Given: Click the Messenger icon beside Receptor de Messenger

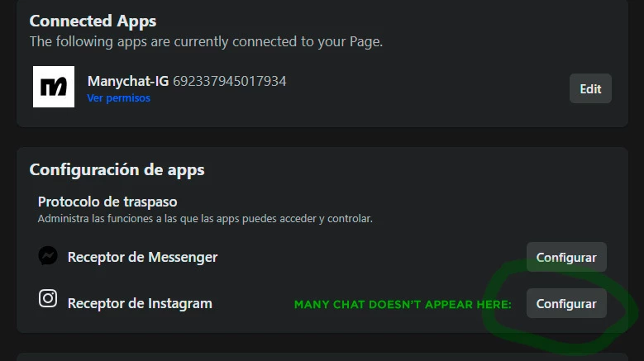Looking at the screenshot, I should (48, 256).
